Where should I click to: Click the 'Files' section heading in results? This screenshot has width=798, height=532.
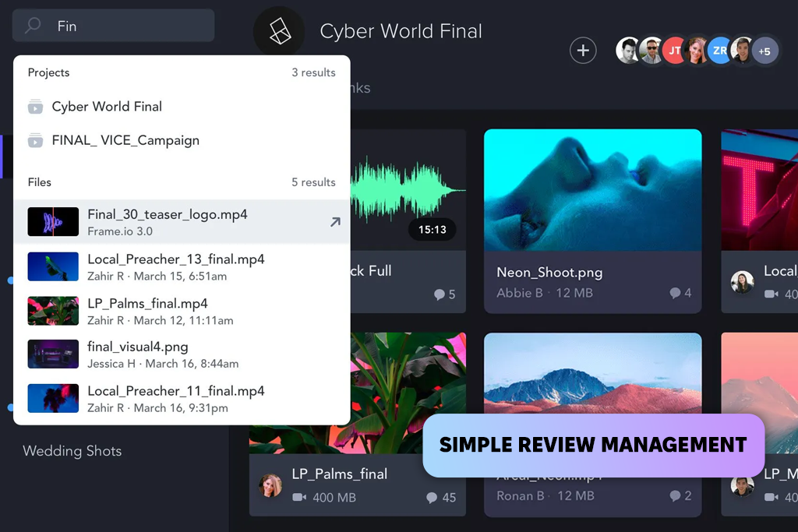39,182
